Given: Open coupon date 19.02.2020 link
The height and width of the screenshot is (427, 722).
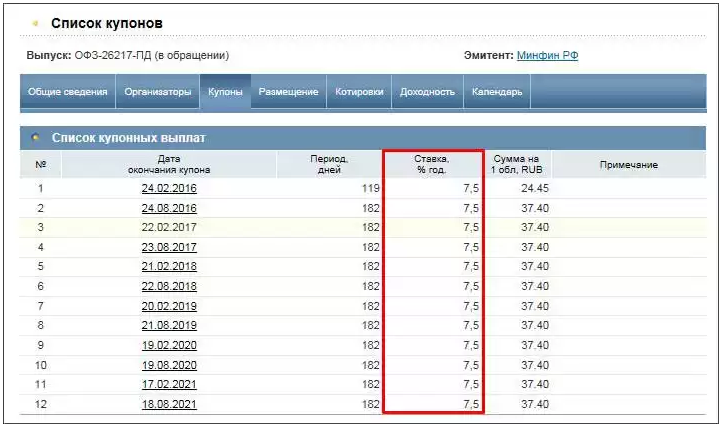Looking at the screenshot, I should (x=169, y=345).
